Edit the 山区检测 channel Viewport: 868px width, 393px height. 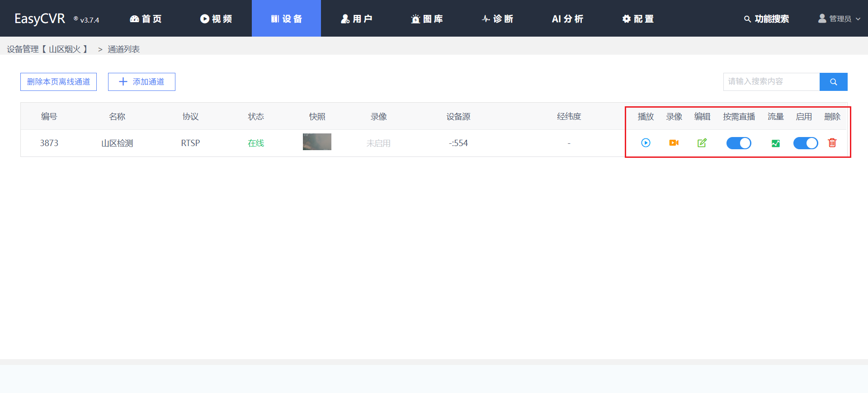point(702,143)
